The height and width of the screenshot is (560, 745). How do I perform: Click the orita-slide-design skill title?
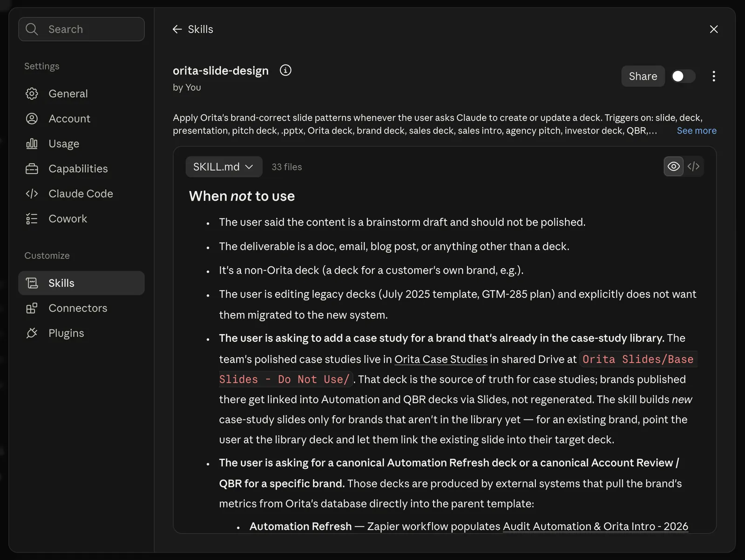(221, 71)
